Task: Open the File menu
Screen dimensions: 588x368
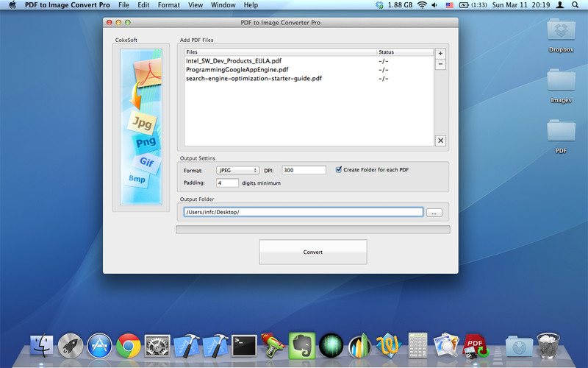Action: coord(123,5)
